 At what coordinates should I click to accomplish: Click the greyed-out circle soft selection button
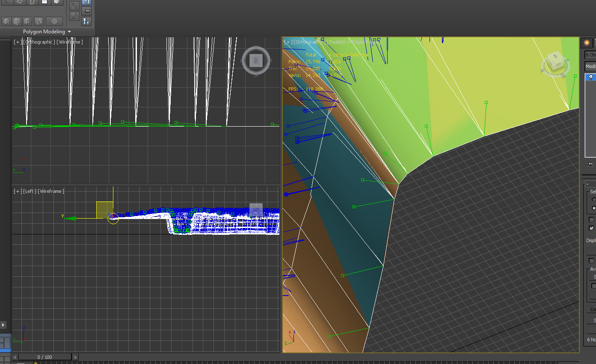click(x=54, y=21)
